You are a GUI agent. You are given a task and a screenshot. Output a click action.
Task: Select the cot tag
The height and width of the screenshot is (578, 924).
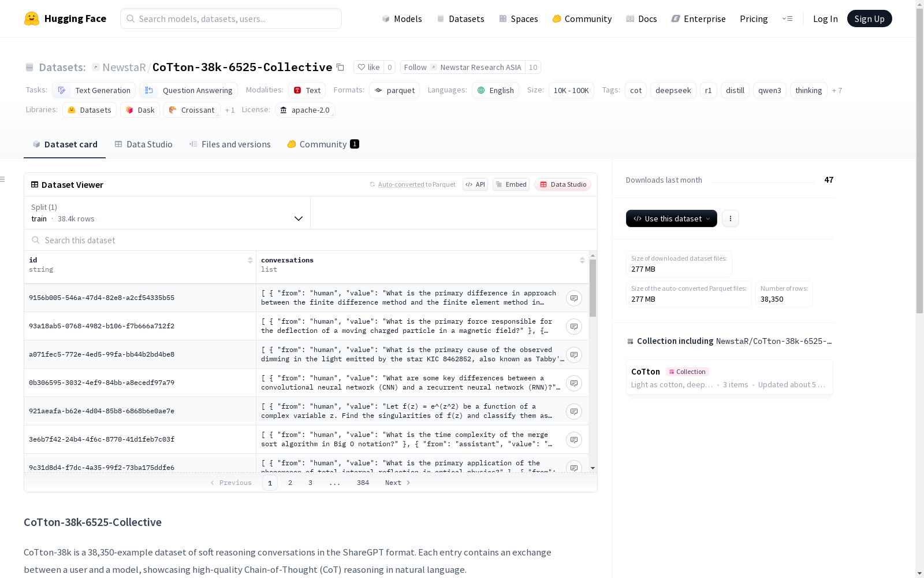click(636, 90)
